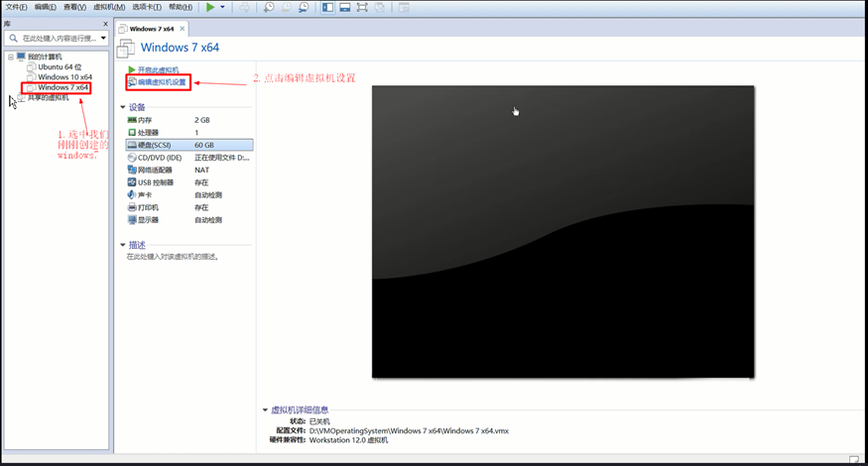Click description field 在此处键入对该虚拟机的描述
The height and width of the screenshot is (466, 868).
tap(173, 257)
